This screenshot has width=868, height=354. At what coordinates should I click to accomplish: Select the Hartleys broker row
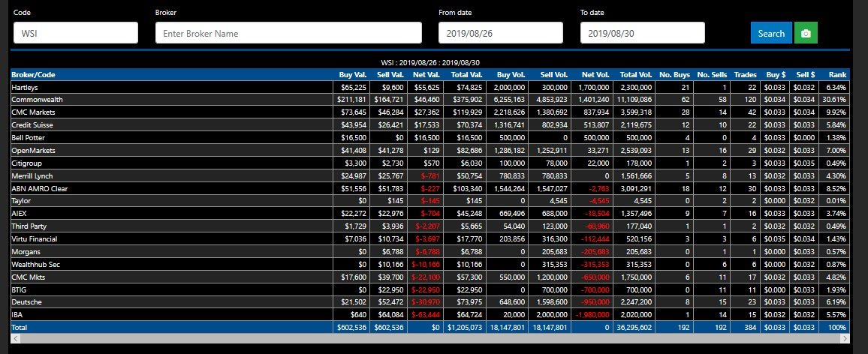pos(429,88)
